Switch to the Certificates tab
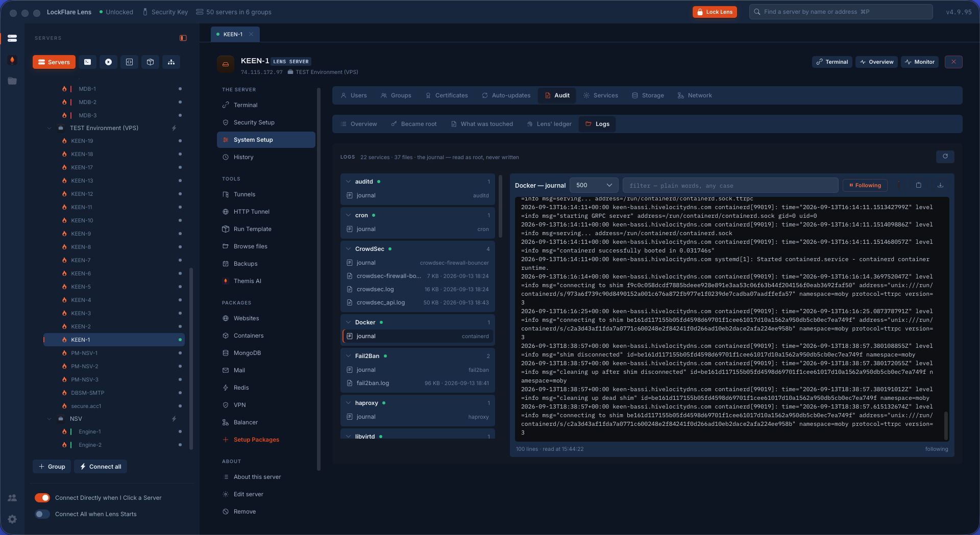 (447, 95)
